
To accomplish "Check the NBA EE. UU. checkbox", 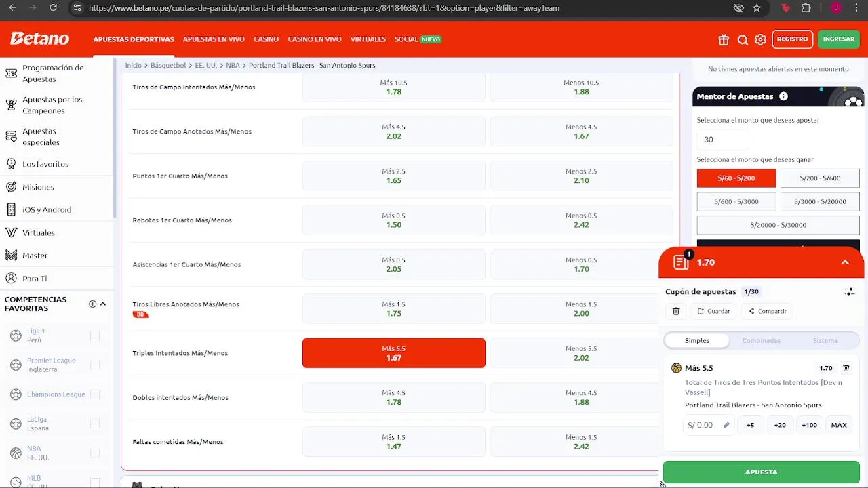I will point(95,453).
